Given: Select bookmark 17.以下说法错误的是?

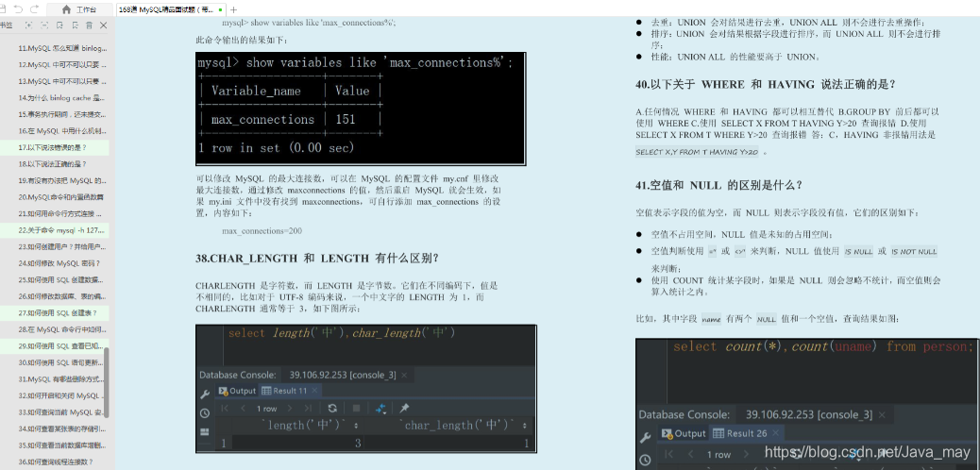Looking at the screenshot, I should pos(55,147).
